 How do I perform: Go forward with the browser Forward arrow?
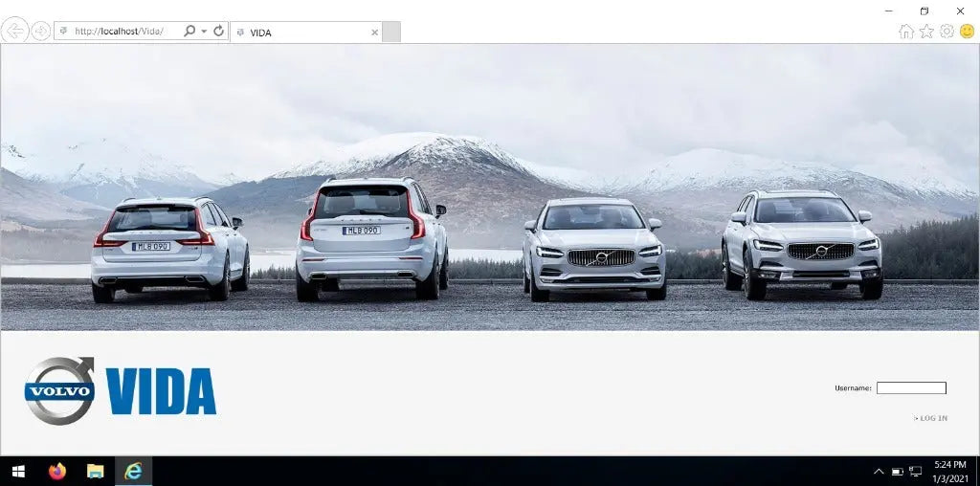point(41,31)
